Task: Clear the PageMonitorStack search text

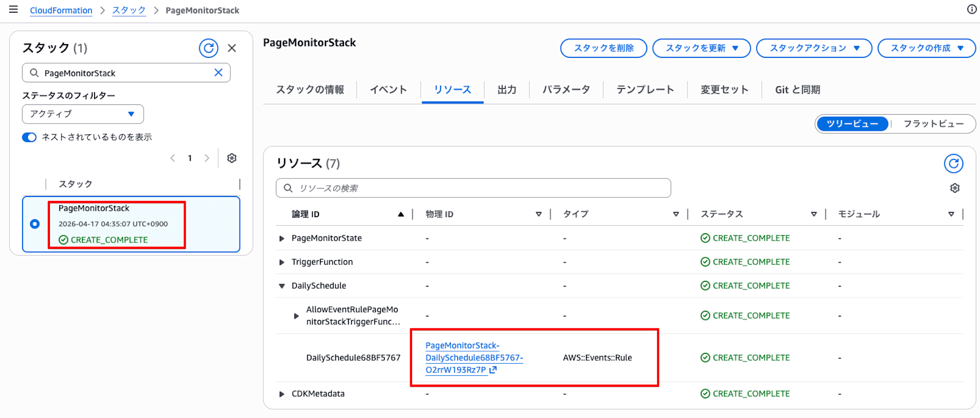Action: (x=219, y=73)
